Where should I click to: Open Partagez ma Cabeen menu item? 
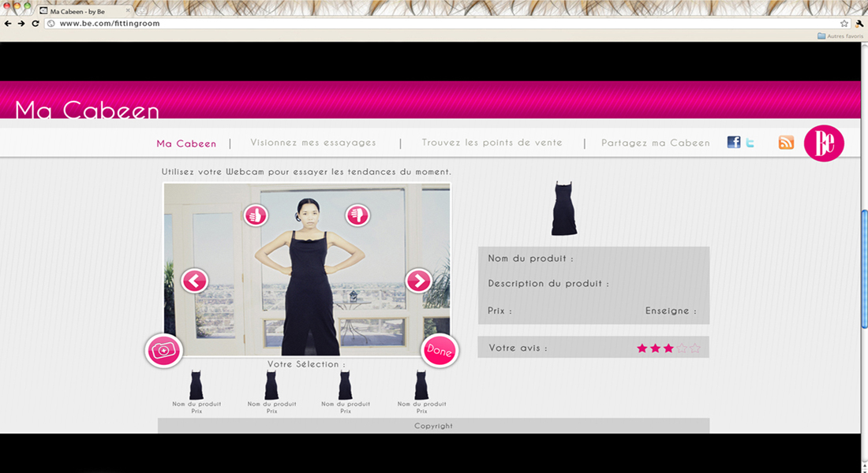656,143
